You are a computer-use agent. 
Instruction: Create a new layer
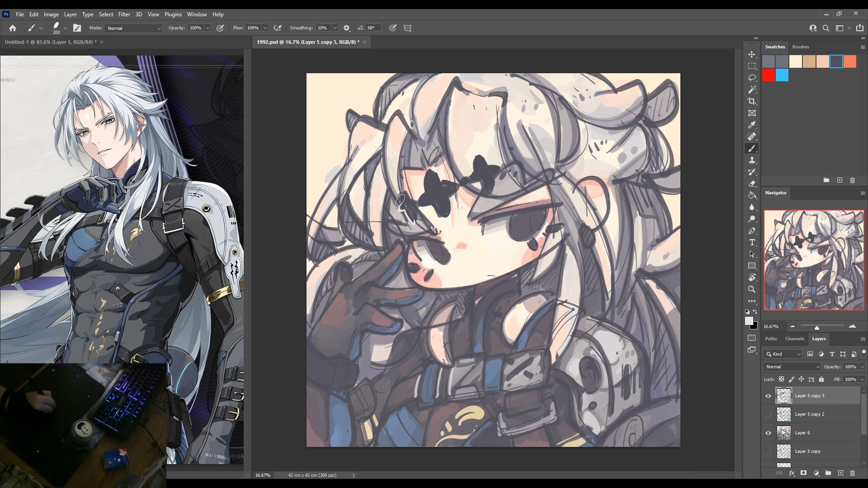pyautogui.click(x=840, y=473)
